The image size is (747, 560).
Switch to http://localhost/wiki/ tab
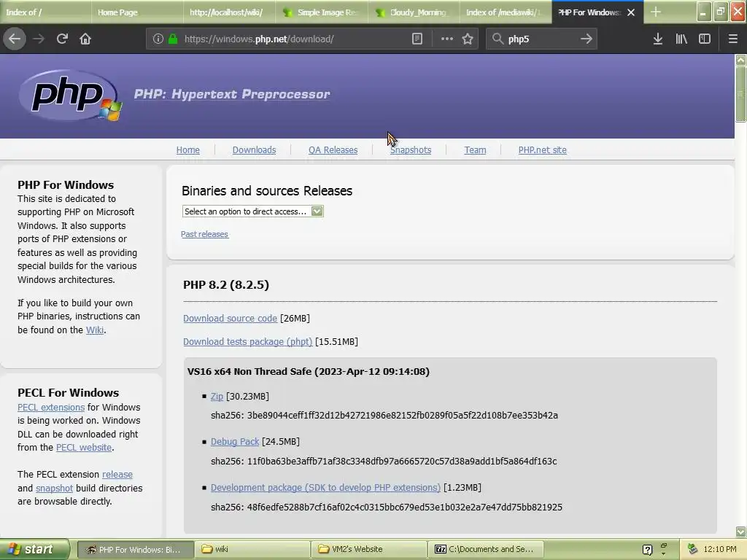[x=229, y=12]
